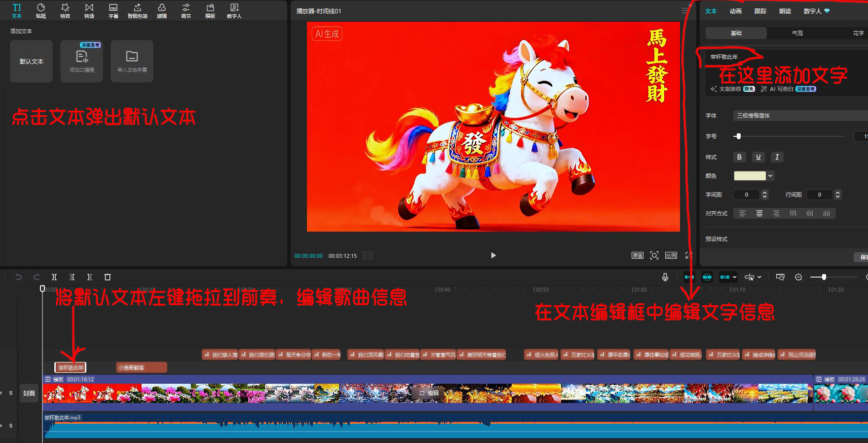
Task: Open the 字体 font dropdown
Action: 799,116
